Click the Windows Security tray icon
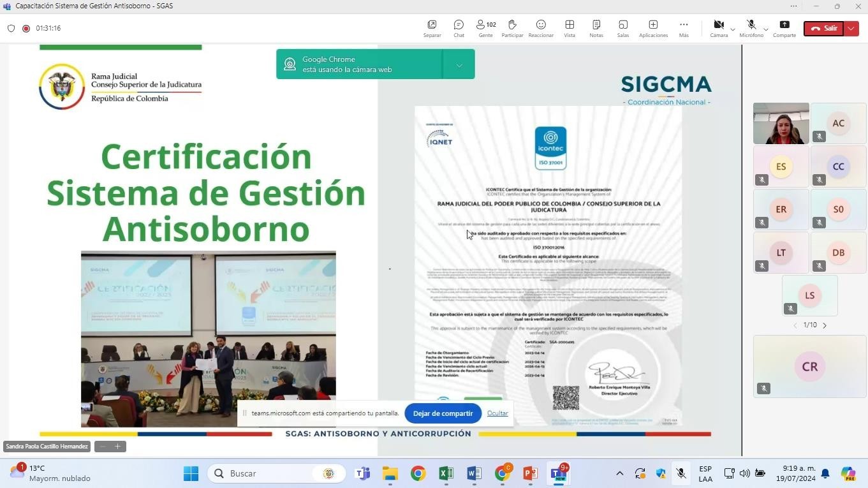Screen dimensions: 868x488 [x=661, y=473]
